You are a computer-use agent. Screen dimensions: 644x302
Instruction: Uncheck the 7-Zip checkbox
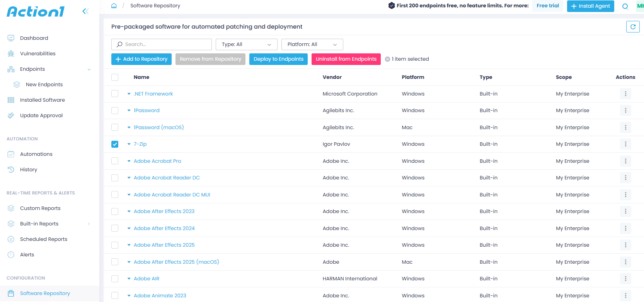click(115, 144)
